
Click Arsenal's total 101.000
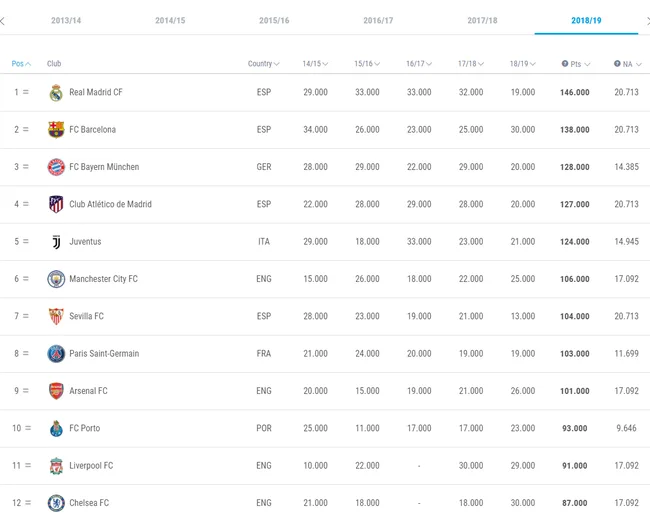click(575, 391)
